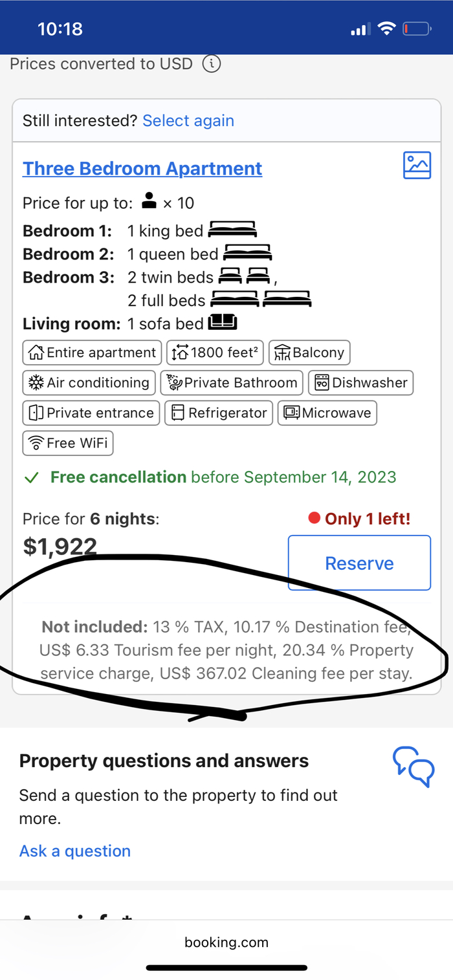Tap the booking.com address bar
The image size is (453, 980).
pyautogui.click(x=226, y=942)
